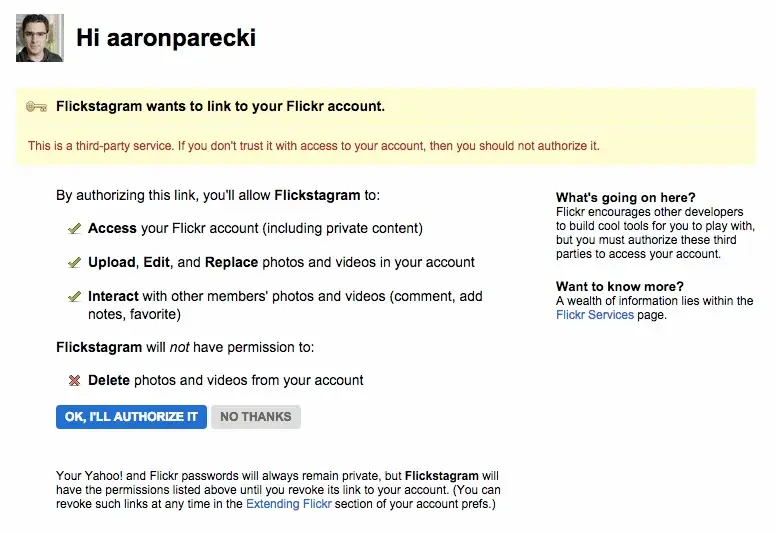Click the "Flickstagram wants to link" banner title
Viewport: 776px width, 533px height.
tap(220, 106)
